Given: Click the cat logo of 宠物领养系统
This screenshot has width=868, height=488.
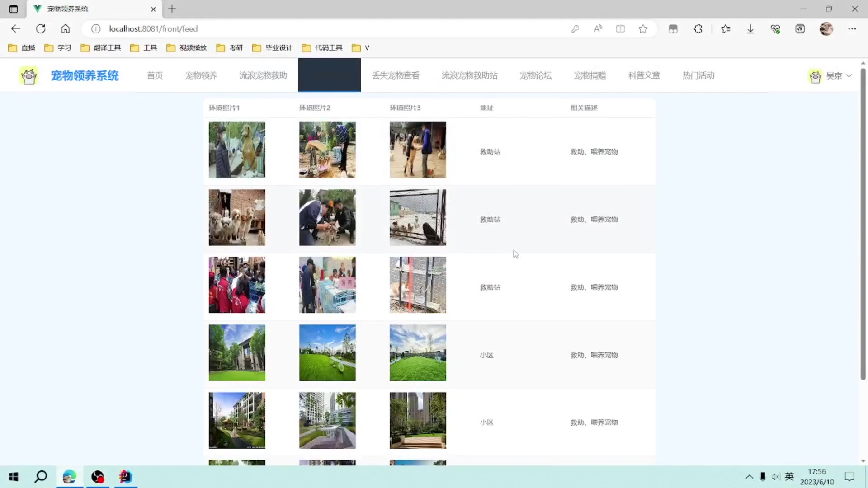Looking at the screenshot, I should pyautogui.click(x=29, y=75).
